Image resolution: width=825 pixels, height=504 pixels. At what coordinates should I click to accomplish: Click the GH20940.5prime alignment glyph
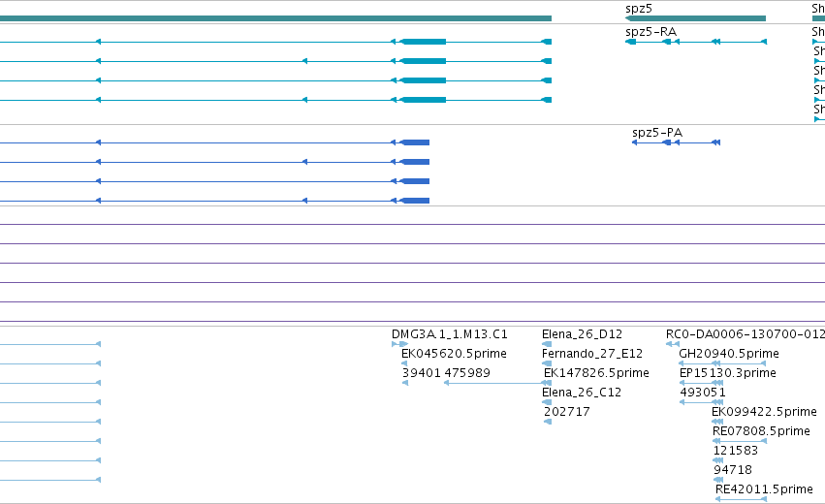[x=722, y=363]
